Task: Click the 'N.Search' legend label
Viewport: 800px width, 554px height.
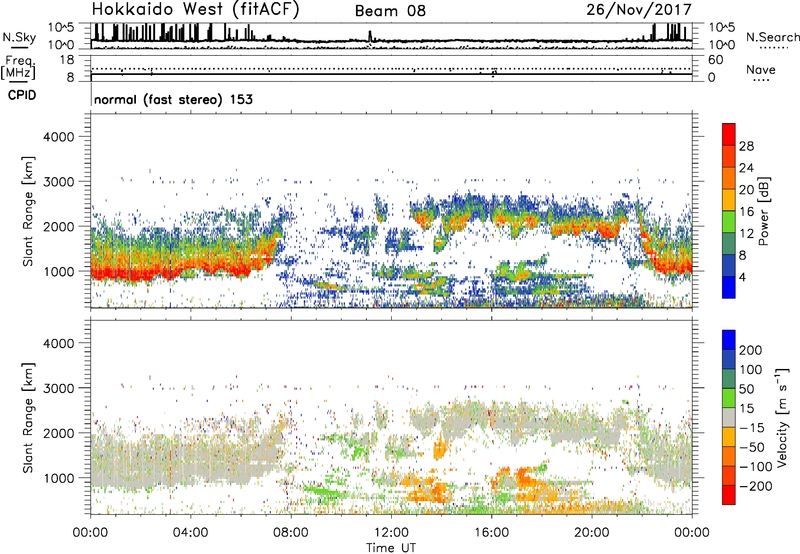Action: coord(772,37)
